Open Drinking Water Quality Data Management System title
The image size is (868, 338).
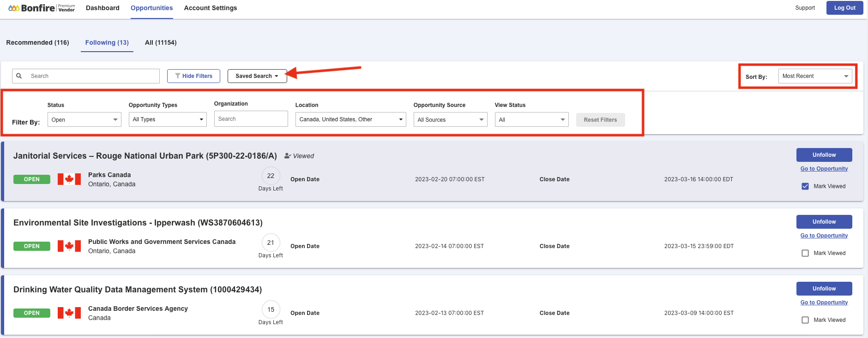click(138, 290)
